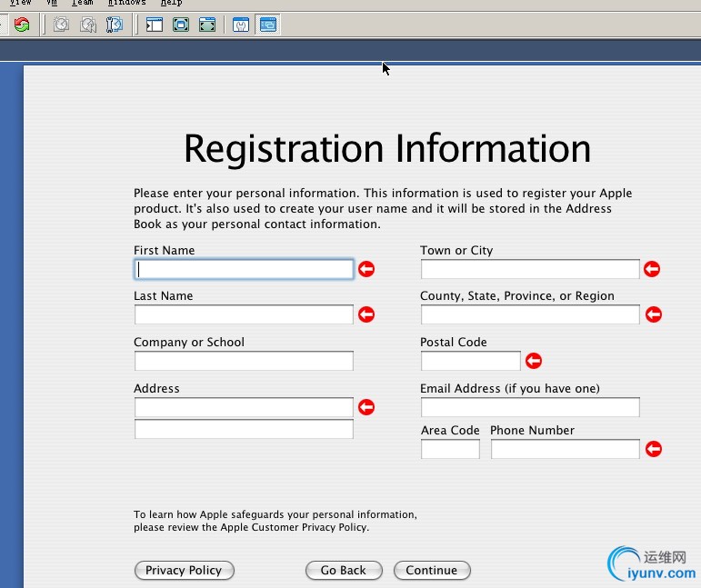Select the console view toolbar icon
Viewport: 701px width, 588px height.
pyautogui.click(x=268, y=25)
